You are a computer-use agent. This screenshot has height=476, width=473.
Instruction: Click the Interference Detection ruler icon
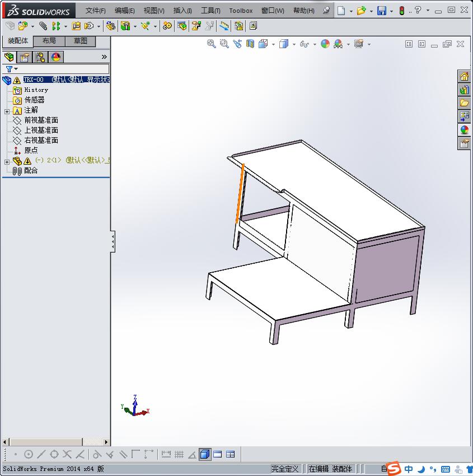[x=224, y=26]
